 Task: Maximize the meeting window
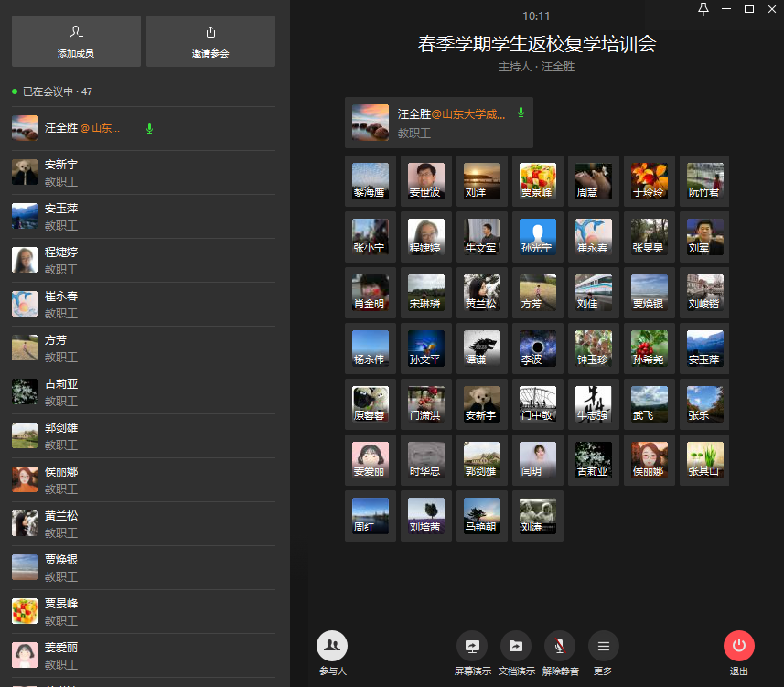[749, 9]
